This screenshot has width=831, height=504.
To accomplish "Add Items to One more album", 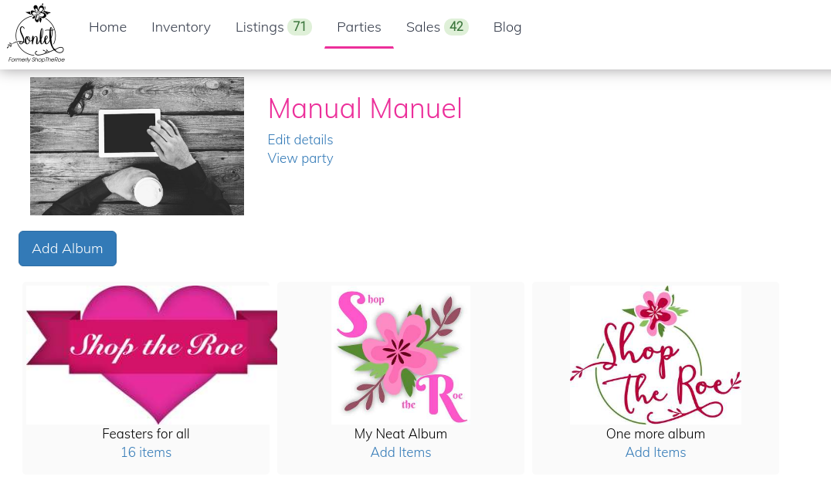I will point(656,452).
